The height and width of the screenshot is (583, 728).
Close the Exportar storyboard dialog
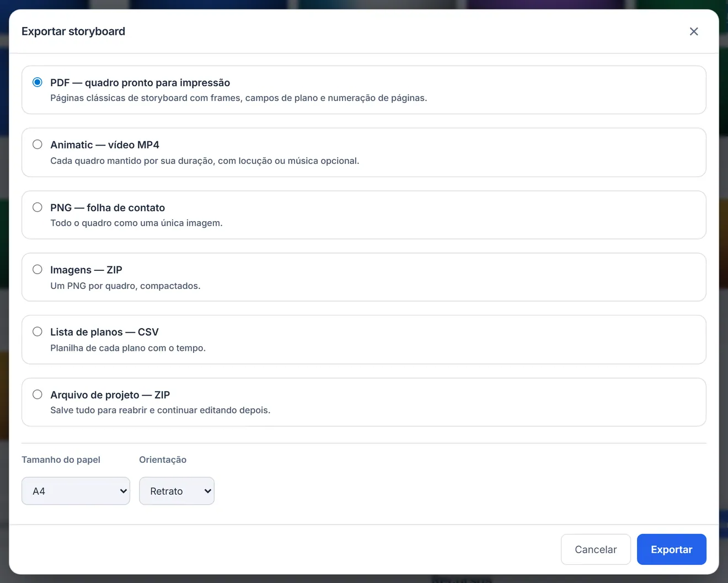(694, 31)
